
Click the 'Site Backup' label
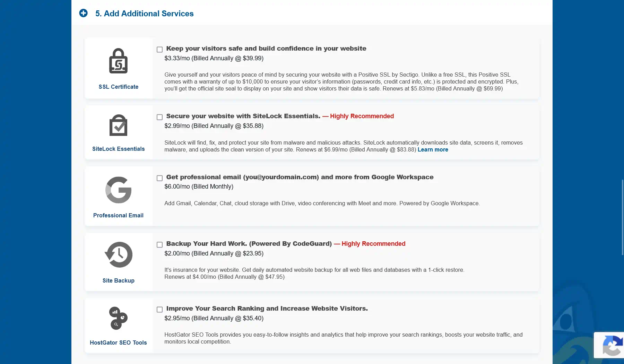pyautogui.click(x=118, y=280)
